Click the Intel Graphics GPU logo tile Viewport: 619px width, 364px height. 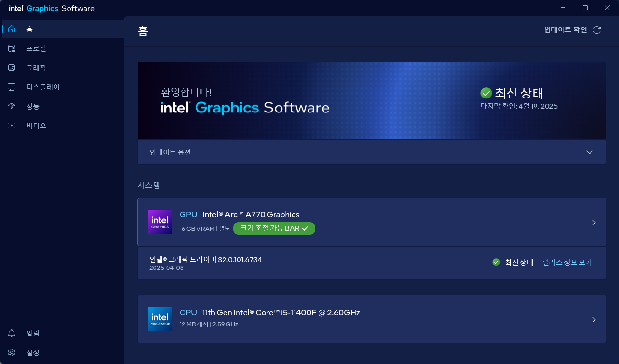point(160,222)
